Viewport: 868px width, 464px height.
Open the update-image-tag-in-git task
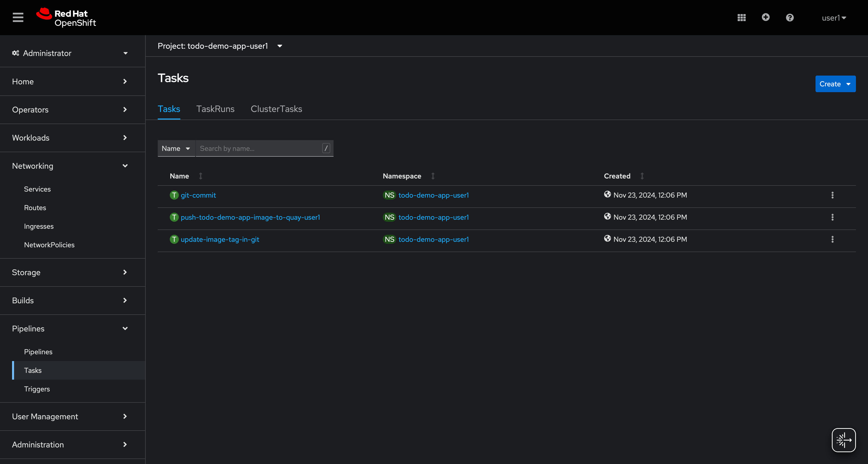(x=220, y=239)
